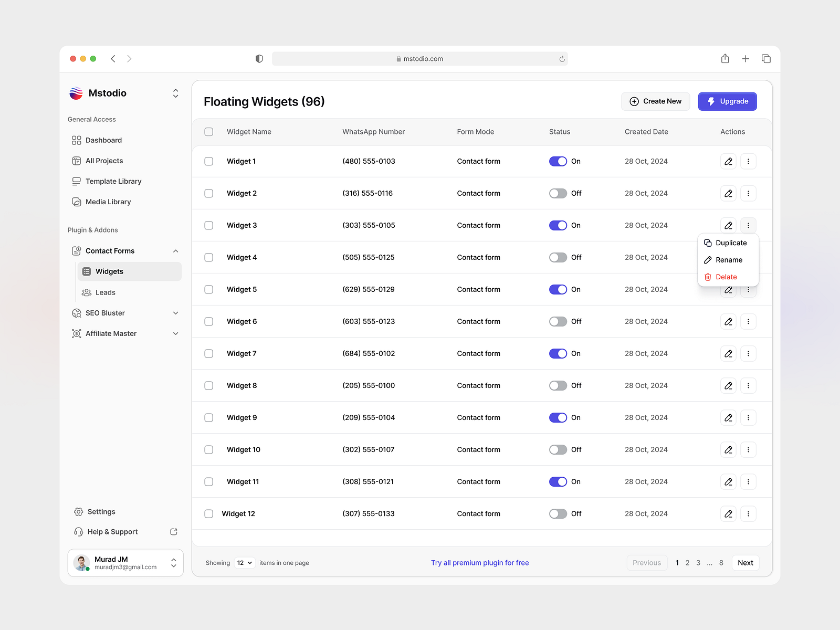Open Settings from the sidebar

pos(101,511)
